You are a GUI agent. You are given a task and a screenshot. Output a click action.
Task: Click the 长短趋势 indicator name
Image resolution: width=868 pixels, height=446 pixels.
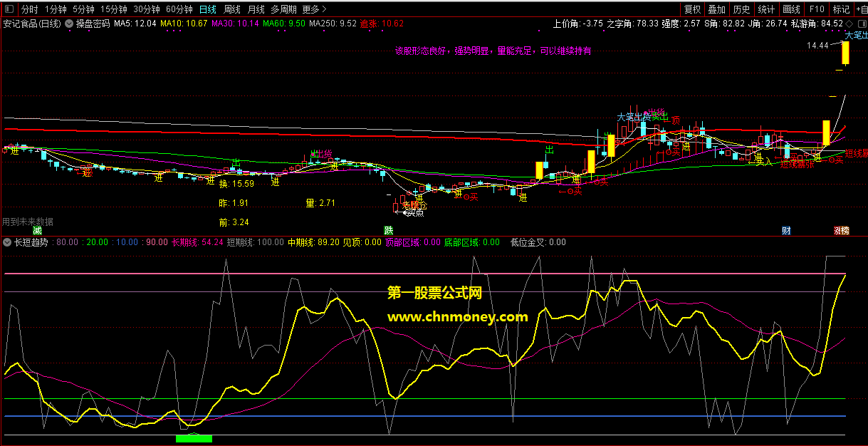[31, 242]
